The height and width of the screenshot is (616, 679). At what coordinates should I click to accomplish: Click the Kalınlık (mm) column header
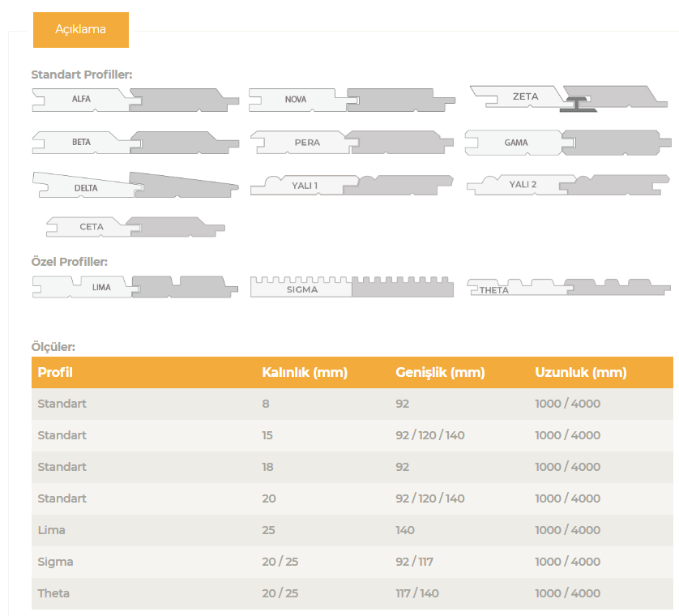(304, 373)
